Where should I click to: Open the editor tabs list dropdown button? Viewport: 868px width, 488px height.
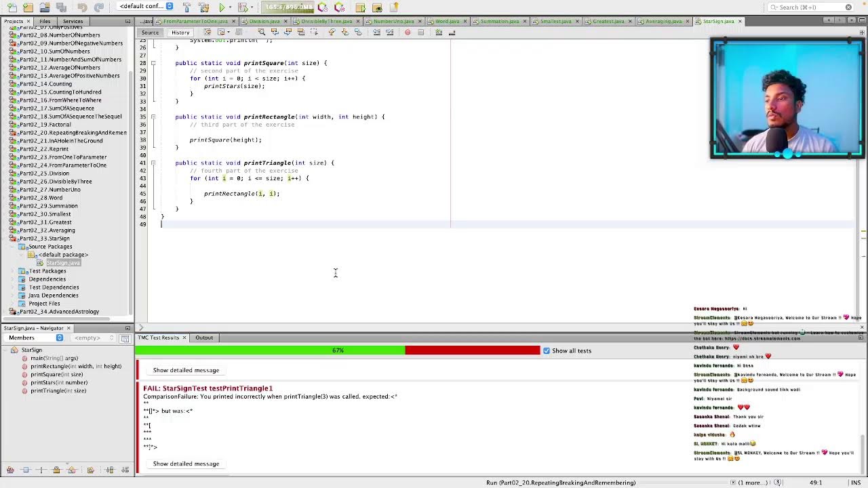pos(850,21)
